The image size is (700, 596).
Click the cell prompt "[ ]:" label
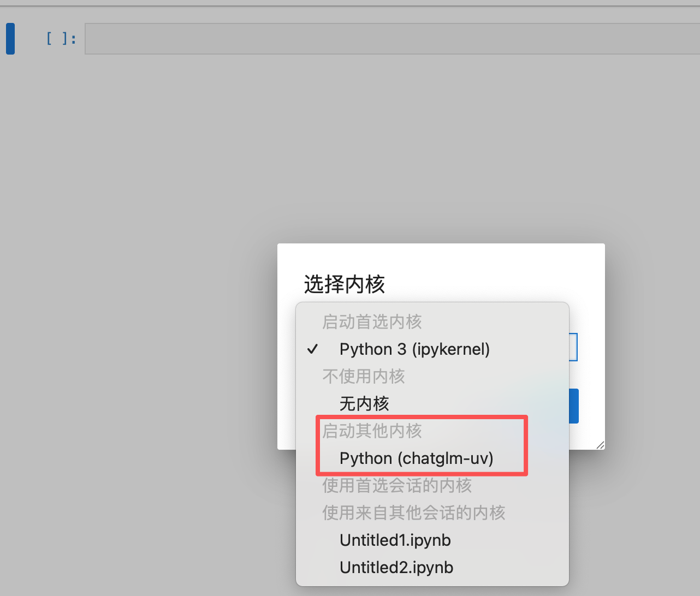[x=61, y=39]
